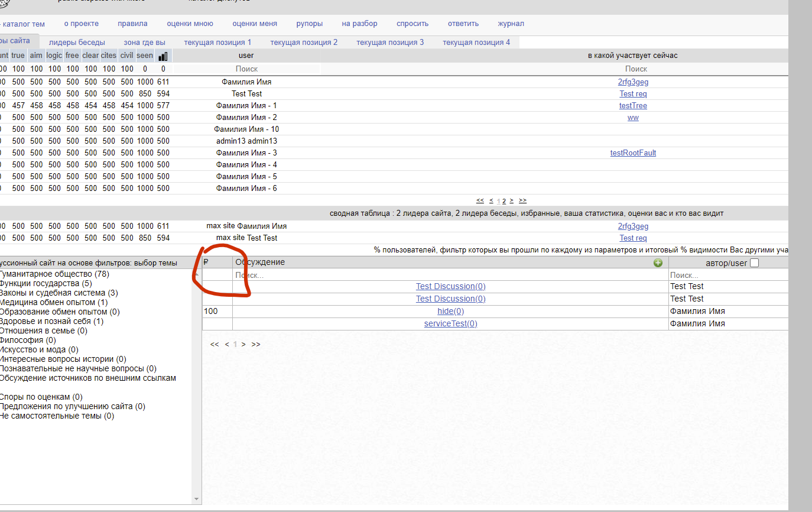812x512 pixels.
Task: Open the ww discussion link
Action: pos(633,118)
